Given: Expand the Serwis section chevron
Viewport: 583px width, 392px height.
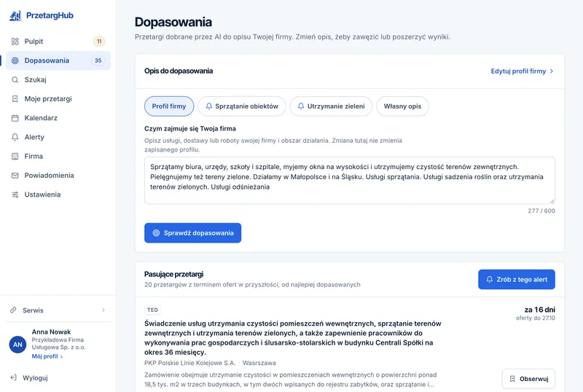Looking at the screenshot, I should [103, 310].
